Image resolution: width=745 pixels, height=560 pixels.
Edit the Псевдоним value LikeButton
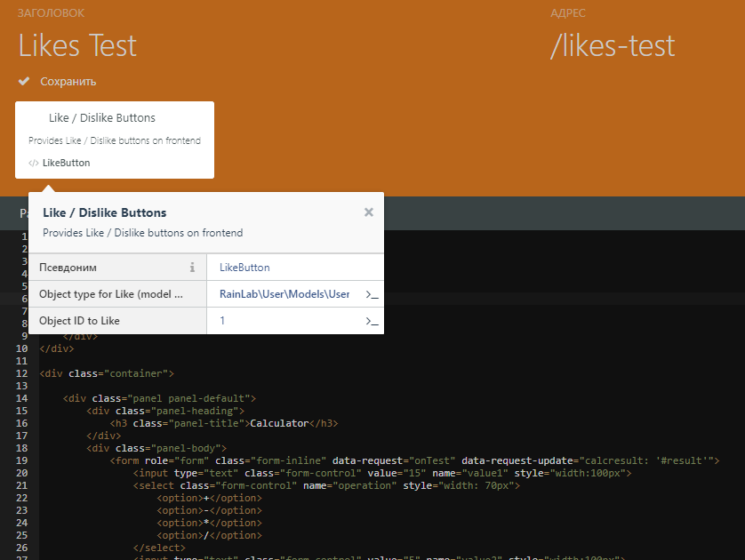[x=295, y=268]
